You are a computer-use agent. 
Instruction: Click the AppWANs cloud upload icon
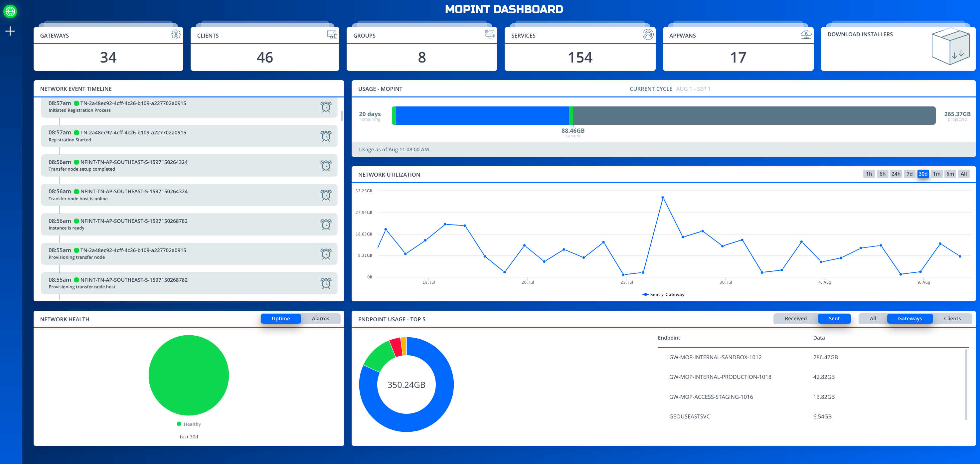(806, 35)
